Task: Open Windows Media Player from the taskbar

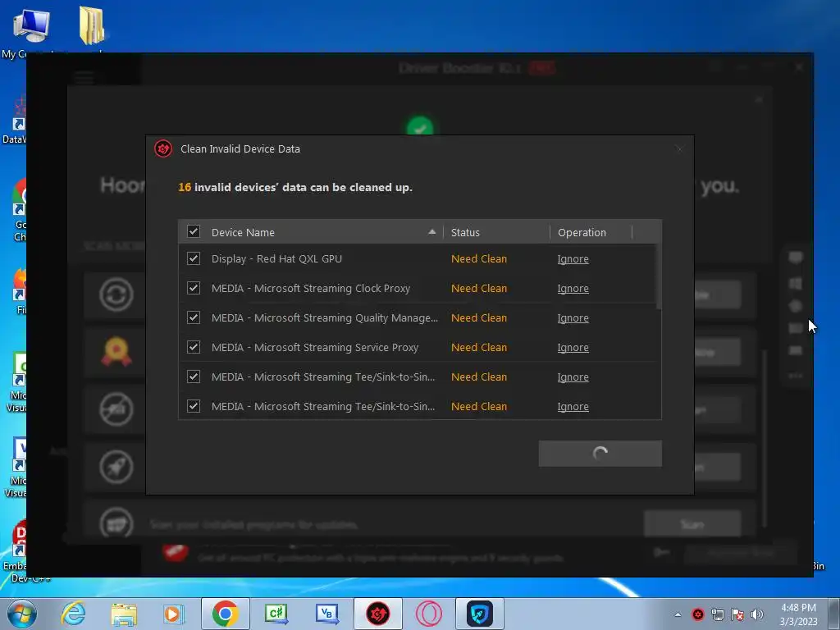Action: [173, 614]
